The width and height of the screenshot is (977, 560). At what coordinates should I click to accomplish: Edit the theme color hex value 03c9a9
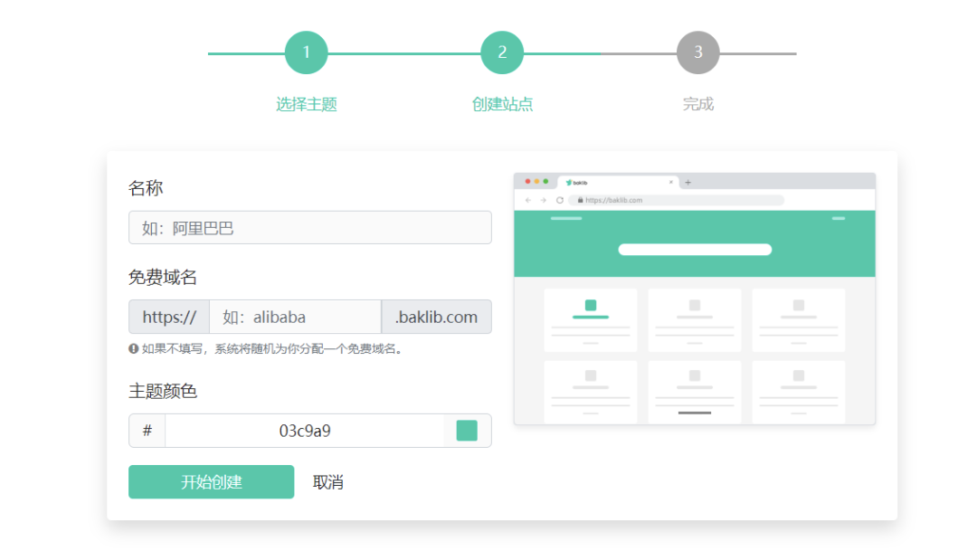[x=304, y=431]
